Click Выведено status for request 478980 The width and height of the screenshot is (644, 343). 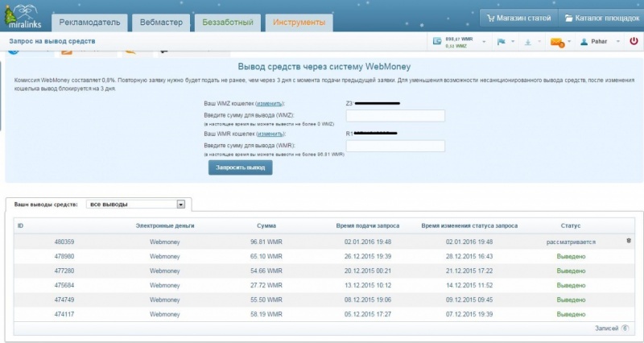click(571, 256)
